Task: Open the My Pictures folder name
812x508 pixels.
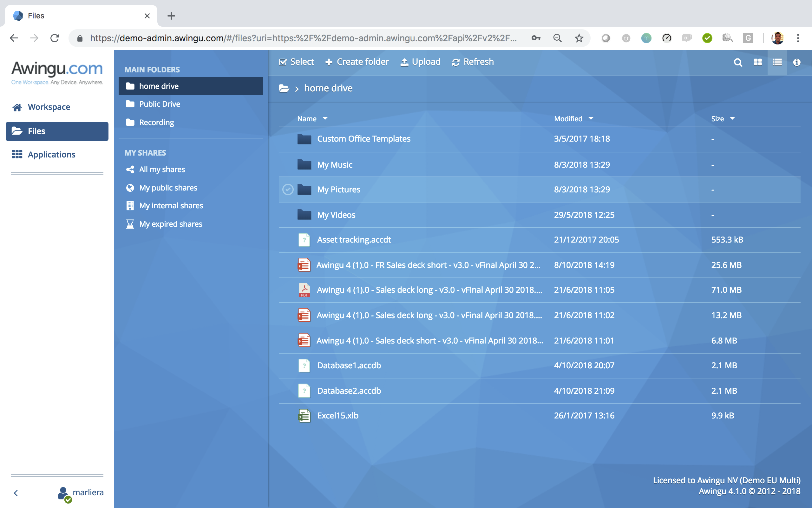Action: (x=339, y=190)
